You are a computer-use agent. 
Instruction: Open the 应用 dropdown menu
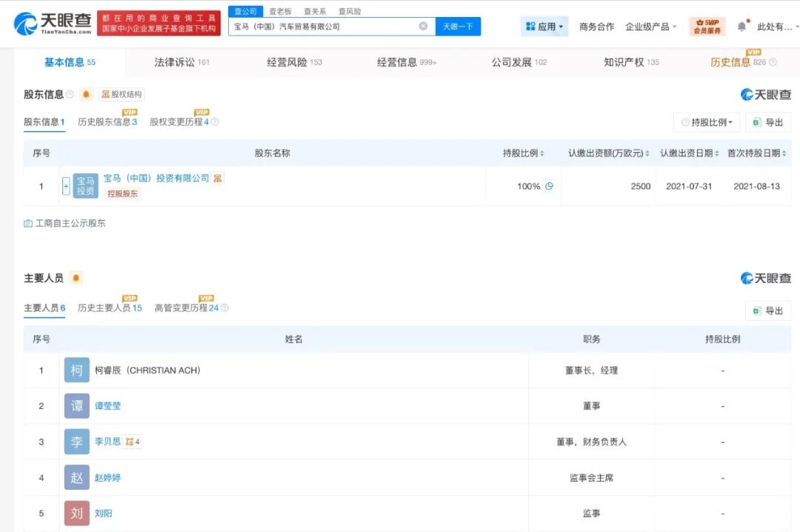(544, 27)
